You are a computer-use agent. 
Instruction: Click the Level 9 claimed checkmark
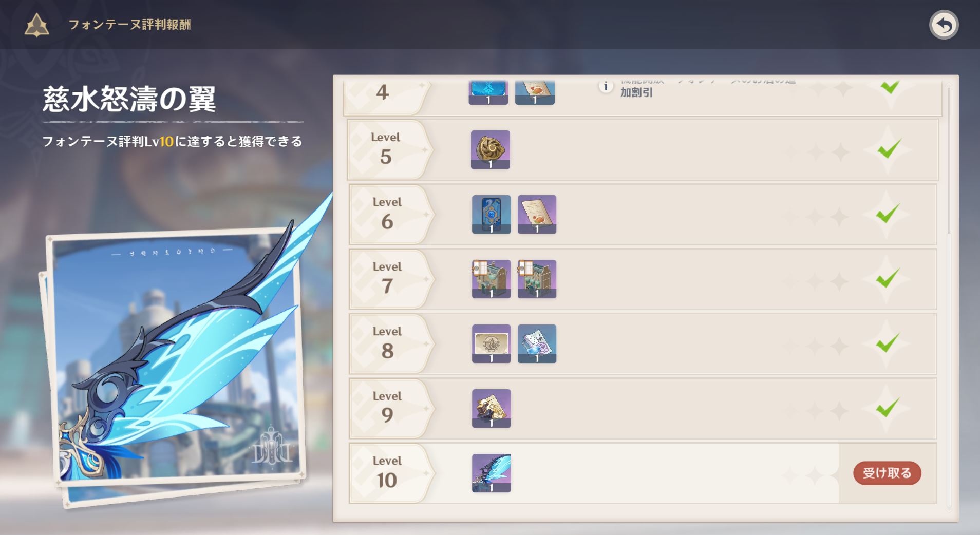(887, 408)
